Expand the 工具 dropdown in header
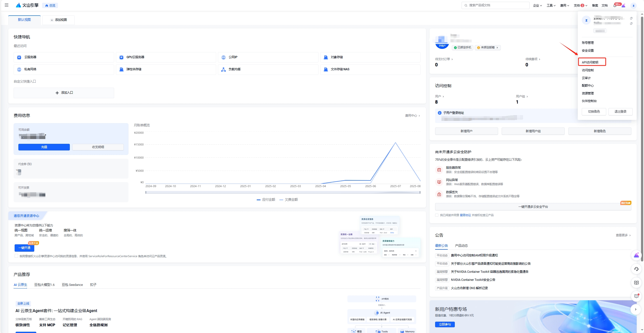The image size is (644, 333). tap(551, 6)
